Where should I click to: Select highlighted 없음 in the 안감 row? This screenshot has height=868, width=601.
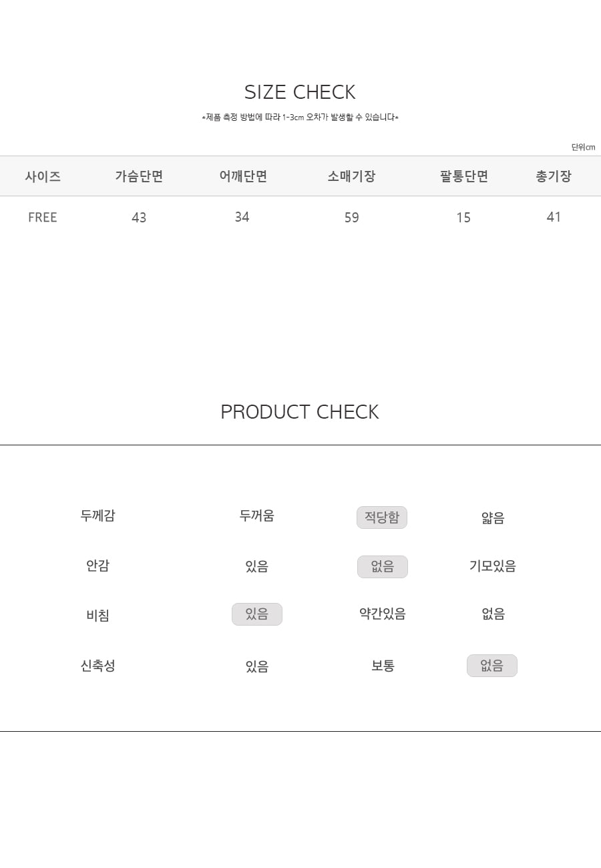pyautogui.click(x=383, y=567)
